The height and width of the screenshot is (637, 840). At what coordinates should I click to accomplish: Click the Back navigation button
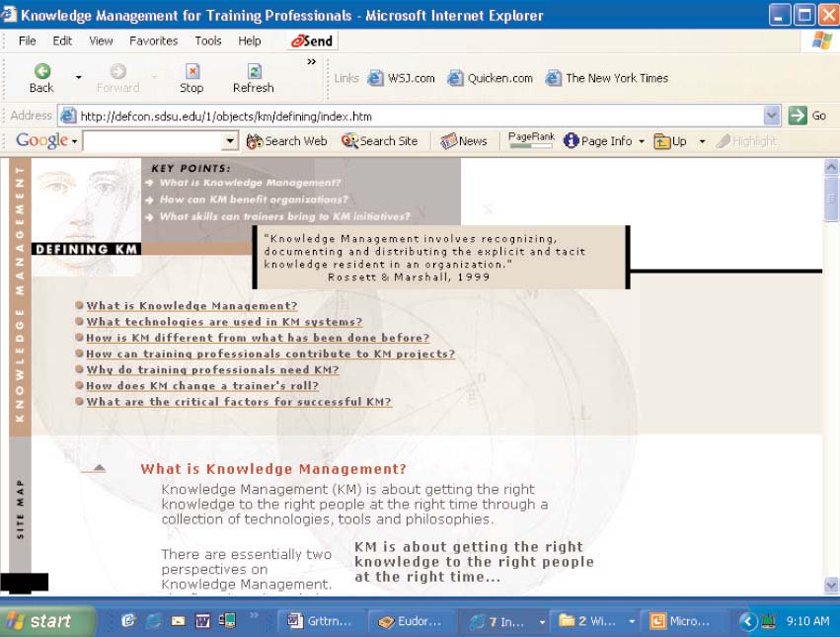[41, 78]
